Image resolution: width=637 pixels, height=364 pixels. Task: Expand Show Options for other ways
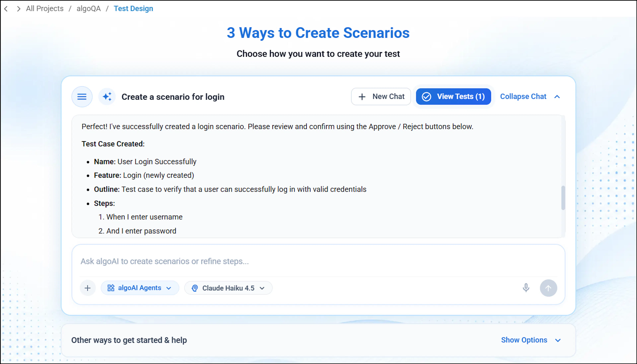(531, 340)
